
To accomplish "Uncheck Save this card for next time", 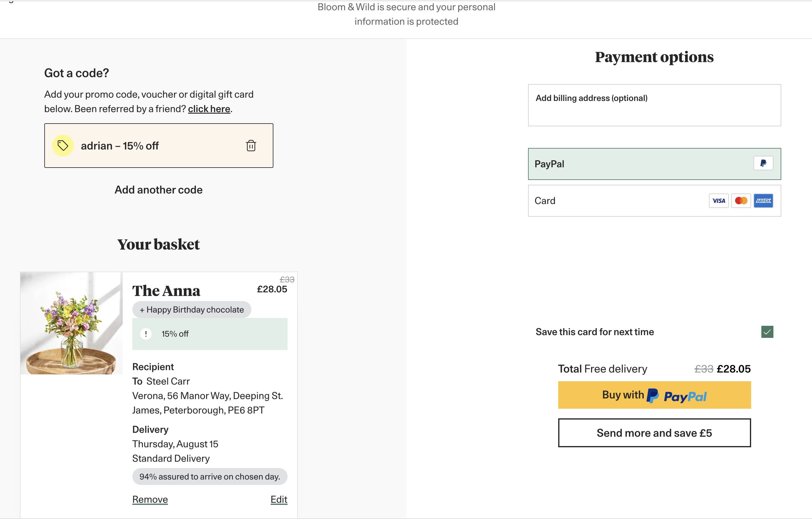I will (x=767, y=332).
